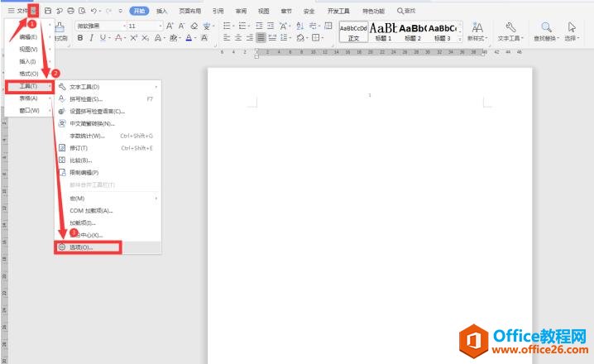Click the bulleted list icon
Image resolution: width=594 pixels, height=364 pixels.
pyautogui.click(x=227, y=26)
